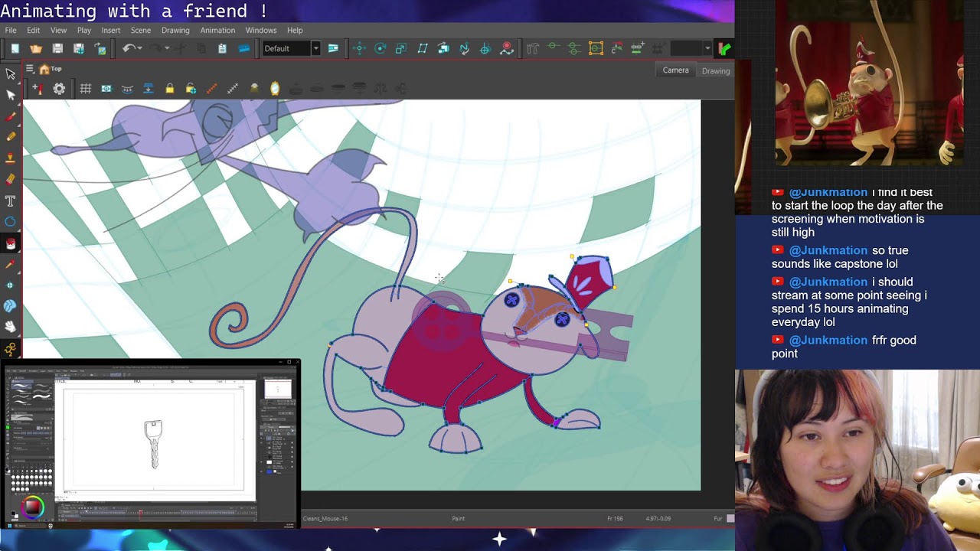Click the Top home breadcrumb
Image resolution: width=980 pixels, height=551 pixels.
click(51, 69)
